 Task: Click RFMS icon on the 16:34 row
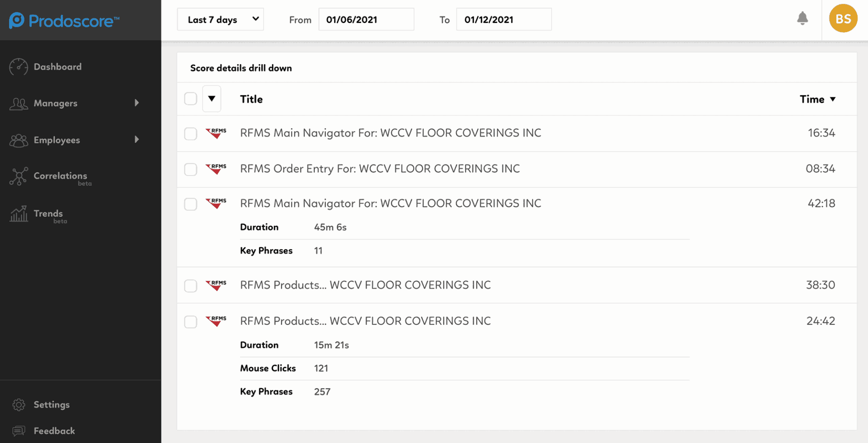(216, 133)
